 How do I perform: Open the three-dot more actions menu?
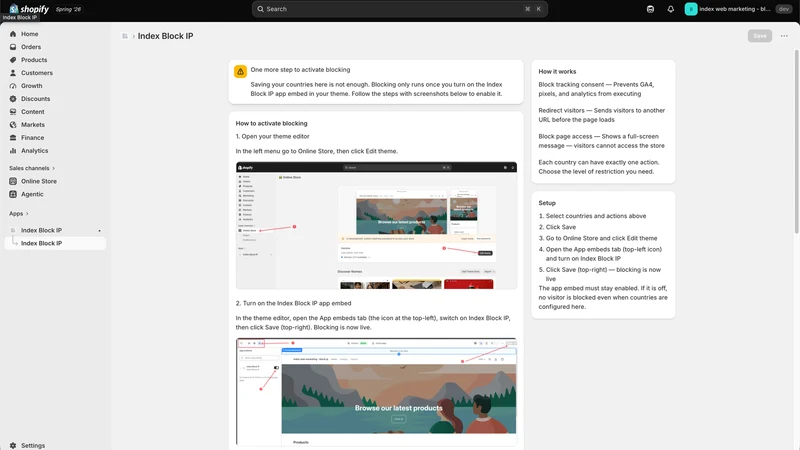click(784, 36)
